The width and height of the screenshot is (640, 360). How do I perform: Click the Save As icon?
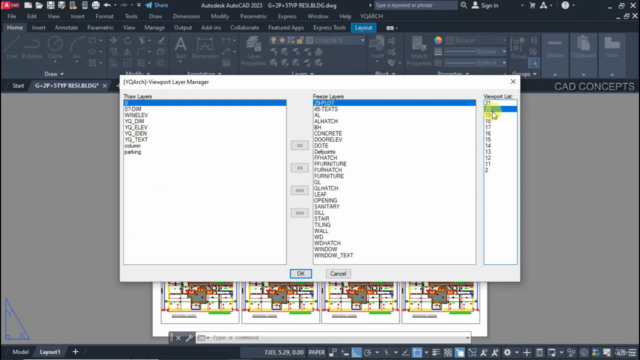(x=62, y=5)
